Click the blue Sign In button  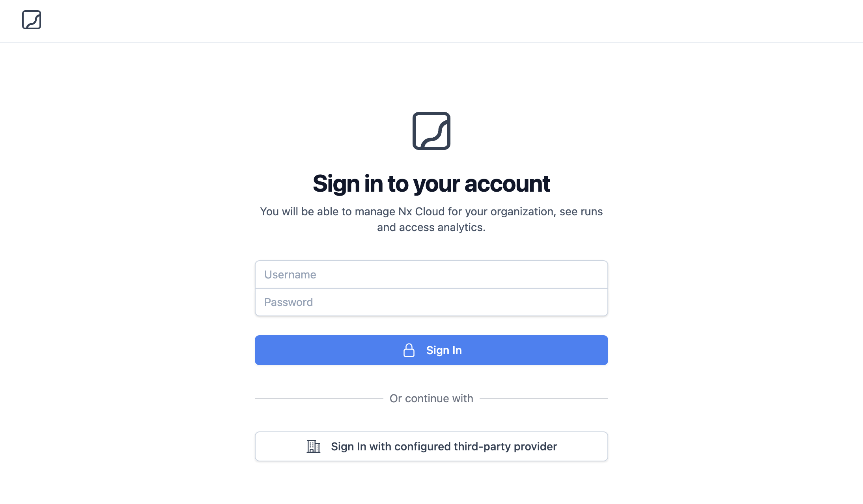[x=431, y=350]
